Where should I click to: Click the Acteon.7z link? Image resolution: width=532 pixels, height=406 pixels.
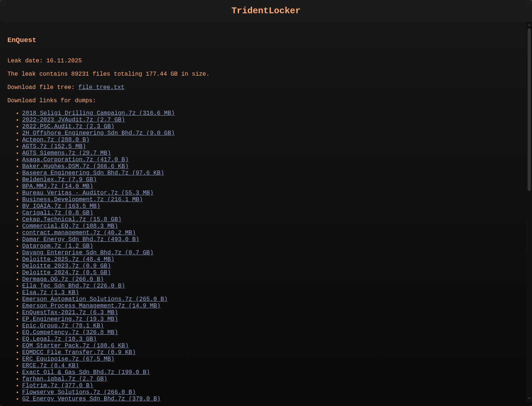pos(56,140)
